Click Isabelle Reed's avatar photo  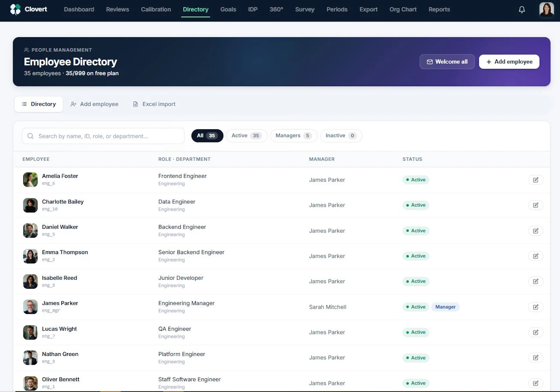[x=30, y=281]
